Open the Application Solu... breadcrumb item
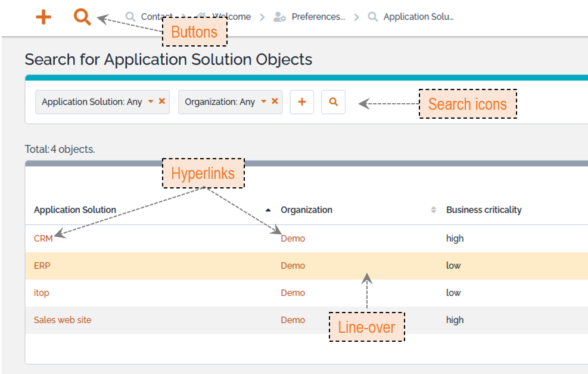 pyautogui.click(x=418, y=17)
